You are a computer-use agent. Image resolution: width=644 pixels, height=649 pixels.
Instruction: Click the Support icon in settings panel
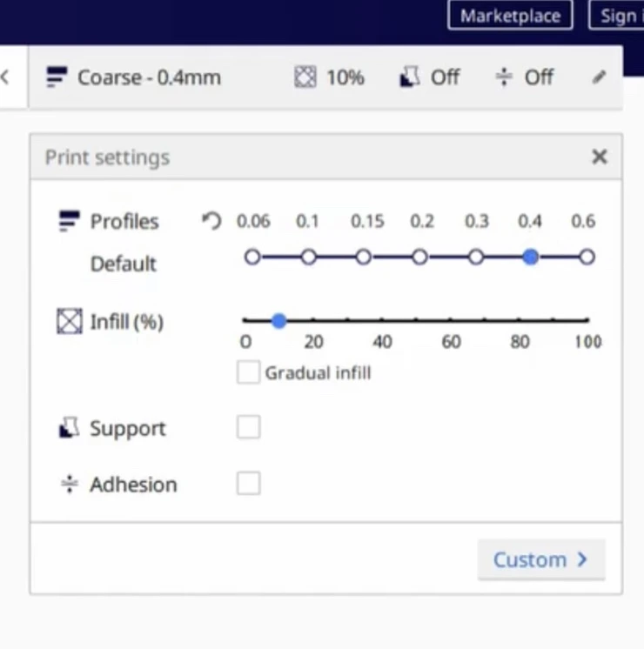coord(69,428)
